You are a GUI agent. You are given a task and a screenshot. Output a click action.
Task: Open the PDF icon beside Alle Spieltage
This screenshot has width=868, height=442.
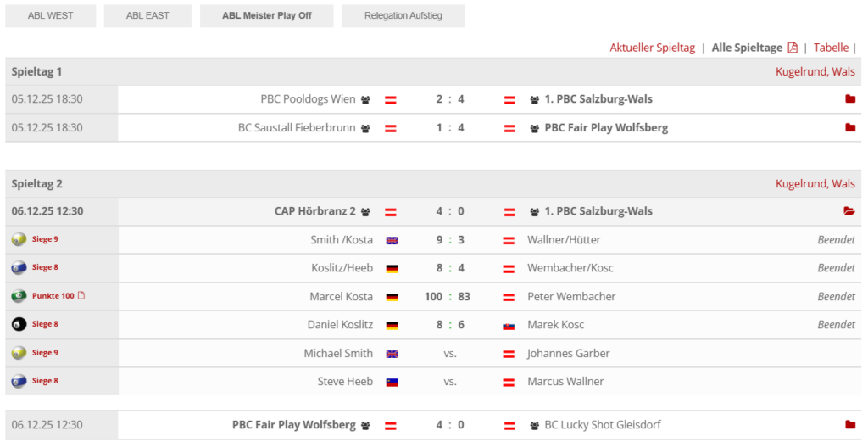pos(793,48)
